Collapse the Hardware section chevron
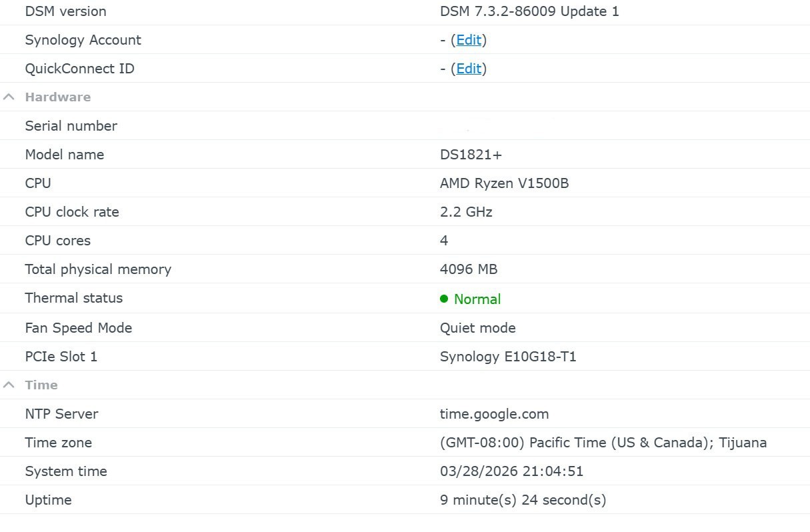Screen dimensions: 810x532 tap(9, 97)
